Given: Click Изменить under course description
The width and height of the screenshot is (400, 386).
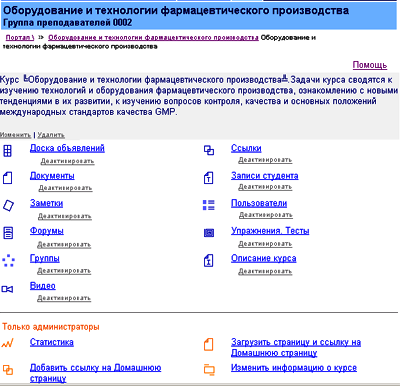Looking at the screenshot, I should pos(15,135).
